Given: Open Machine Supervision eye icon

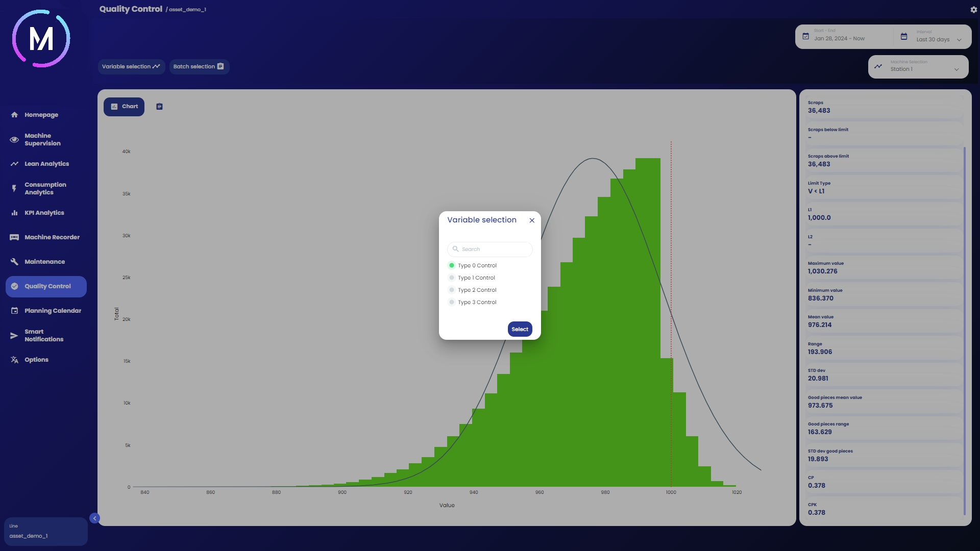Looking at the screenshot, I should [14, 140].
